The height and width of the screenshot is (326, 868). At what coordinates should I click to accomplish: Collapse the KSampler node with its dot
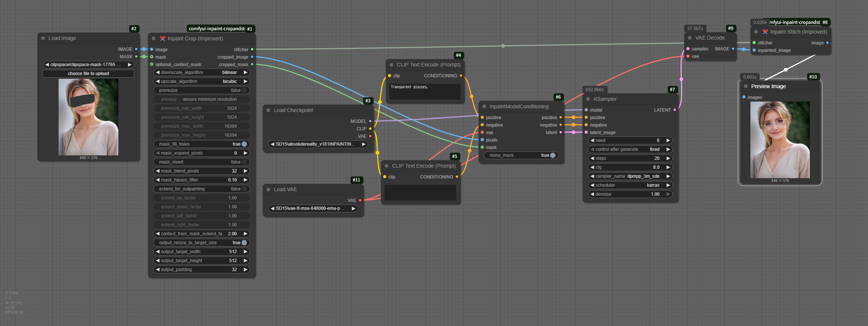pos(588,99)
